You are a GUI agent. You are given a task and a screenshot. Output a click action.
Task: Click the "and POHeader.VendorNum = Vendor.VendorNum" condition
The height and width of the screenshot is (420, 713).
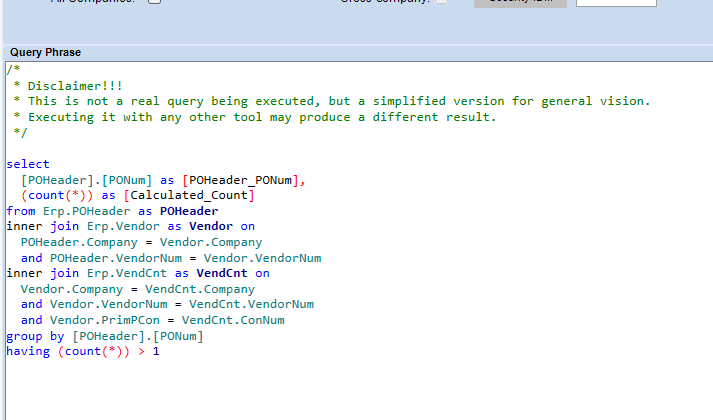tap(171, 258)
